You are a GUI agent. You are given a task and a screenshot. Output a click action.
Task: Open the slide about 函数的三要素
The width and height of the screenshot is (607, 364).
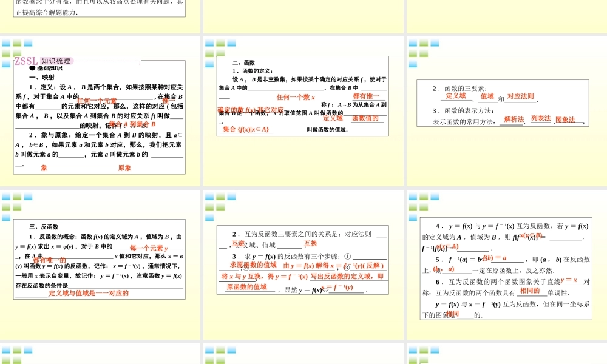click(506, 112)
